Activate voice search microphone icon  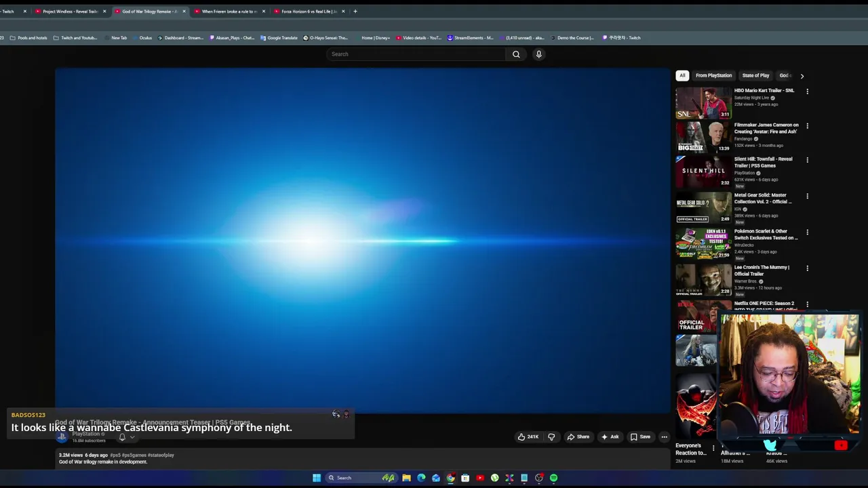click(x=538, y=54)
